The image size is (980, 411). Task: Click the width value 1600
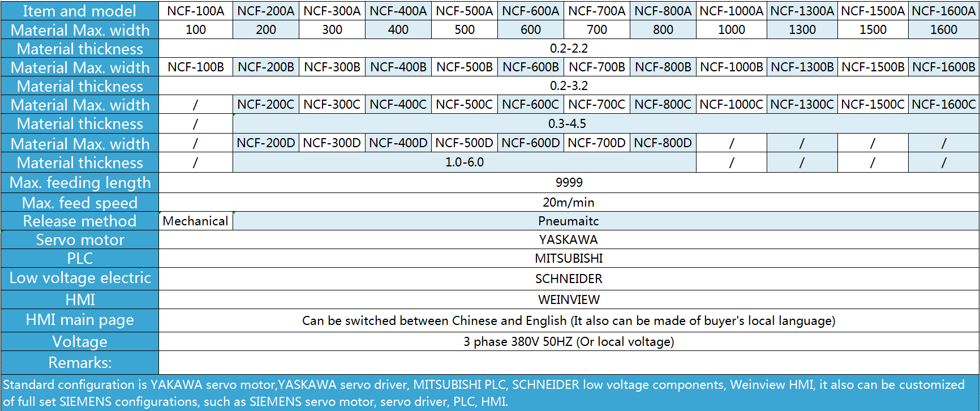click(944, 29)
